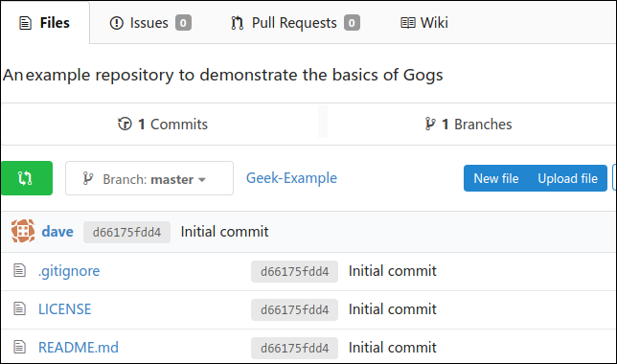View the 1 Branches list

coord(468,125)
